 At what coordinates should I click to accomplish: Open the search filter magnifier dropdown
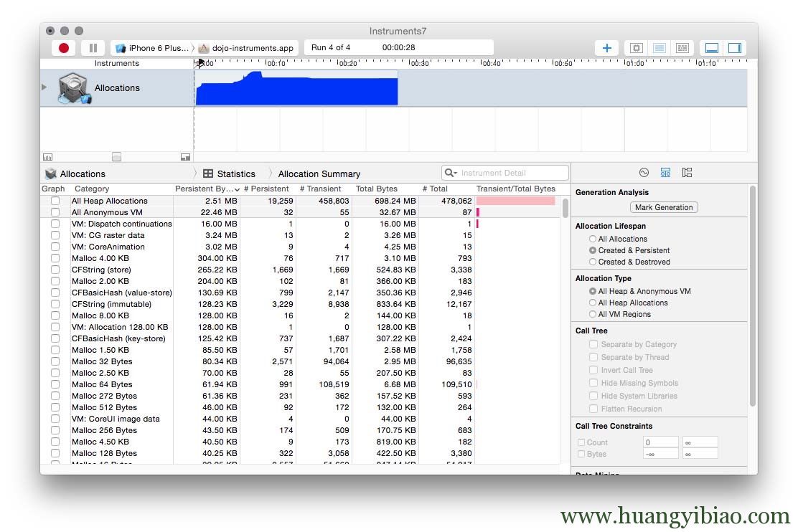coord(451,173)
